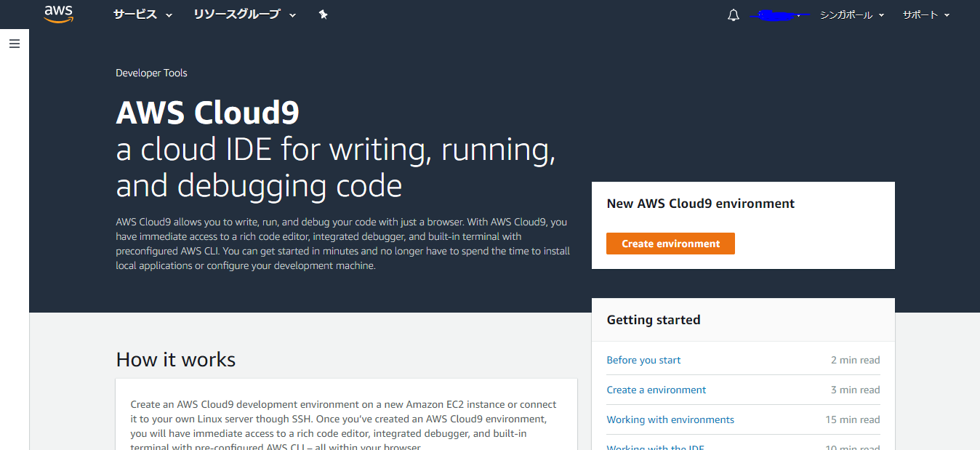This screenshot has height=450, width=980.
Task: Click the pin shortcut icon in the top bar
Action: pos(324,15)
